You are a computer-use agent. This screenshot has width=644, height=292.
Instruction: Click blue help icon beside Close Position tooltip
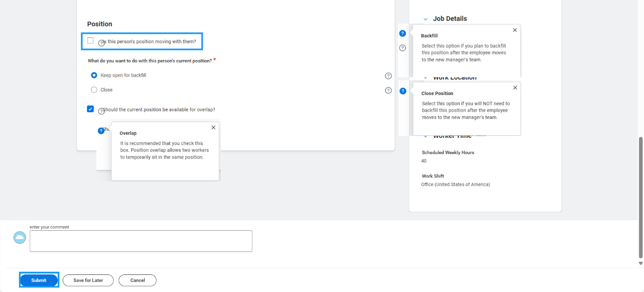pyautogui.click(x=402, y=91)
